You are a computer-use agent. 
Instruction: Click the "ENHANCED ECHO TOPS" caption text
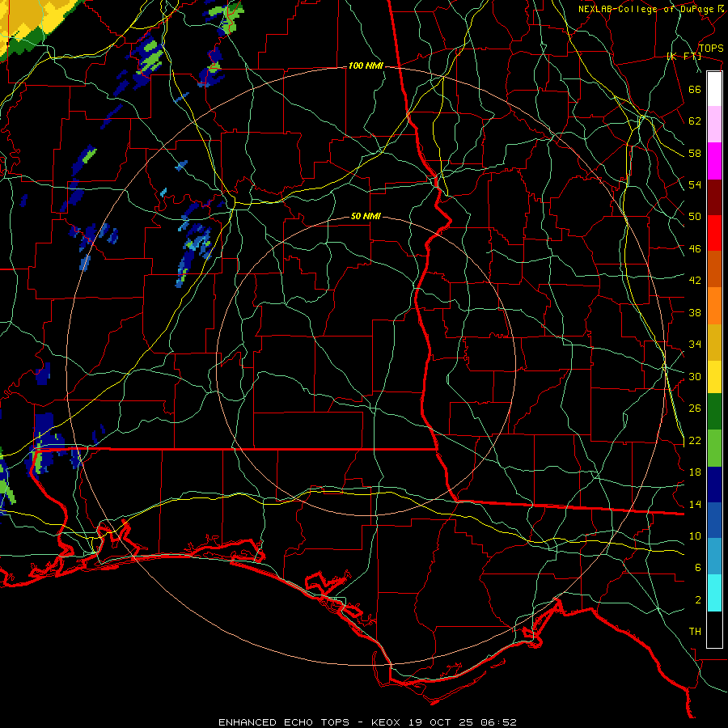point(284,722)
